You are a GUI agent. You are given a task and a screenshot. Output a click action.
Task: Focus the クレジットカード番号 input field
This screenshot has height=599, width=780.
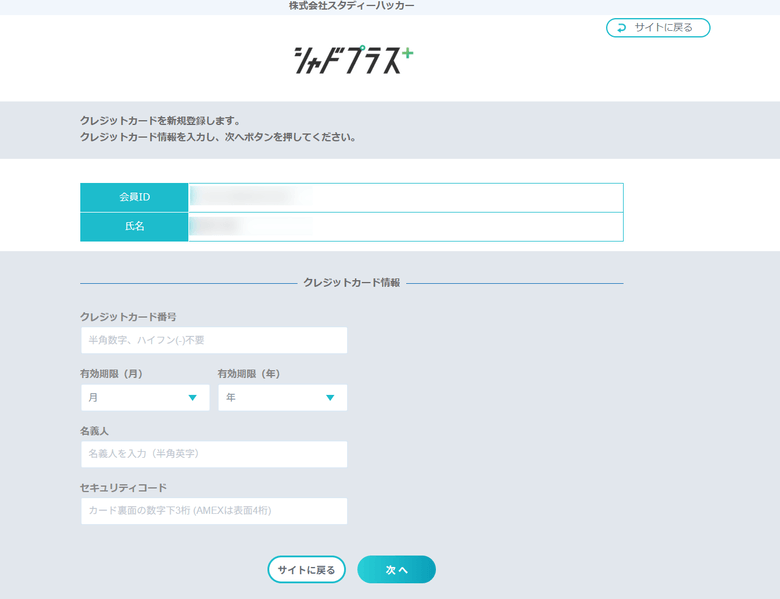pyautogui.click(x=214, y=340)
